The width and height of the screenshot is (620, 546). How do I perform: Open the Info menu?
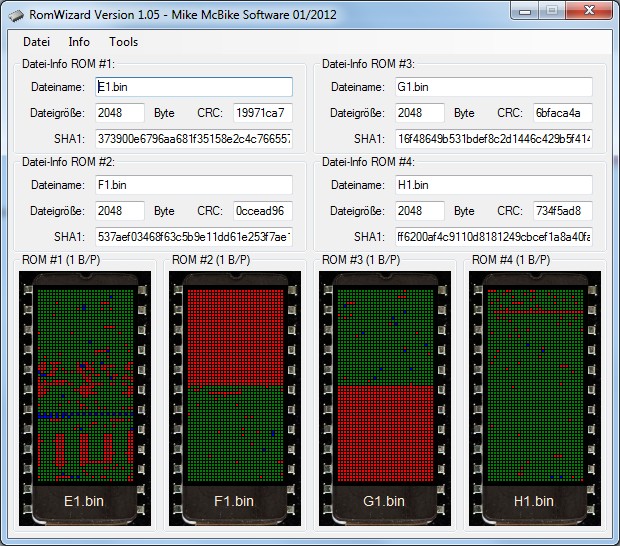point(79,42)
